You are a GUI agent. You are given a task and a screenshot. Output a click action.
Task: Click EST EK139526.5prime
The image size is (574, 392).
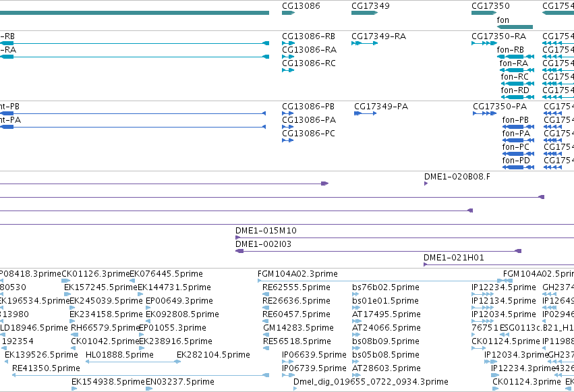pos(41,355)
